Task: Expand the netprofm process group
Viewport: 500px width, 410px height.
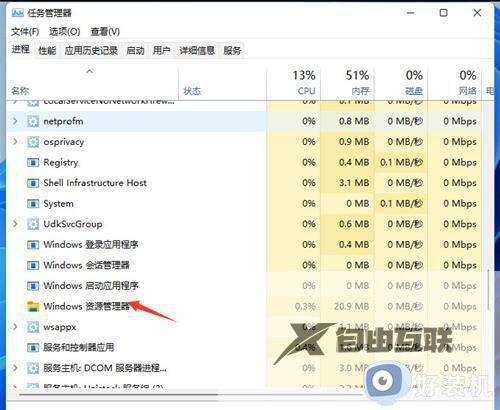Action: coord(15,121)
